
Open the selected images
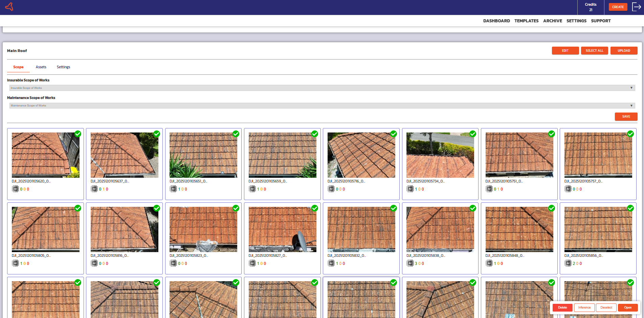tap(628, 308)
